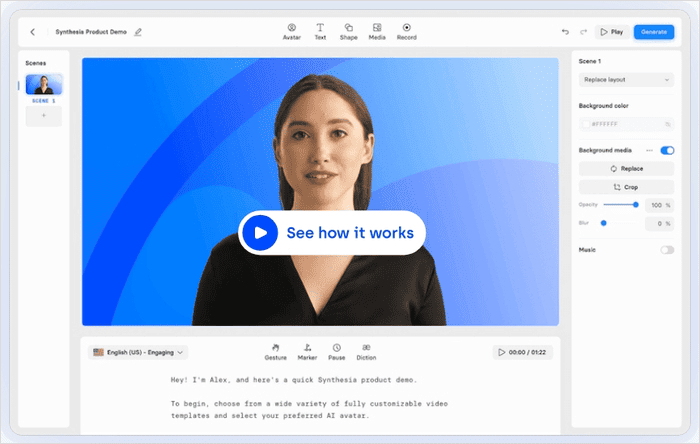The height and width of the screenshot is (444, 700).
Task: Insert a Gesture in the script
Action: click(x=275, y=351)
